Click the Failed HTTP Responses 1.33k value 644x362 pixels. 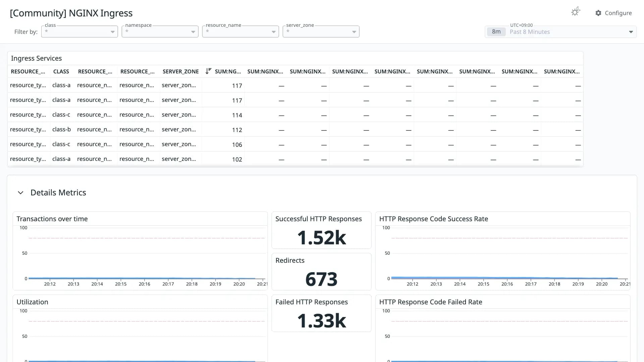[321, 321]
